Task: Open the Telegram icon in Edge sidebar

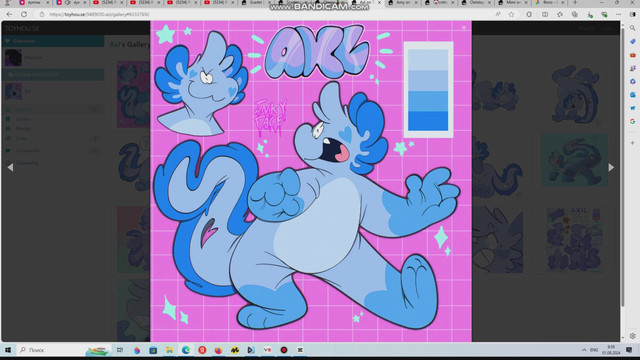Action: tap(633, 108)
